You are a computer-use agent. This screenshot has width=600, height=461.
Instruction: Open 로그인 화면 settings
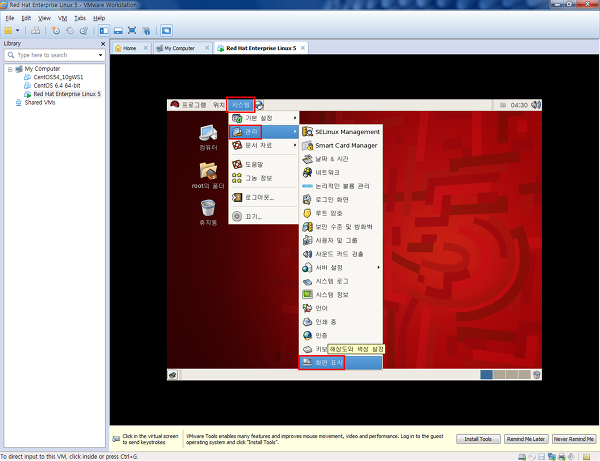[x=341, y=200]
